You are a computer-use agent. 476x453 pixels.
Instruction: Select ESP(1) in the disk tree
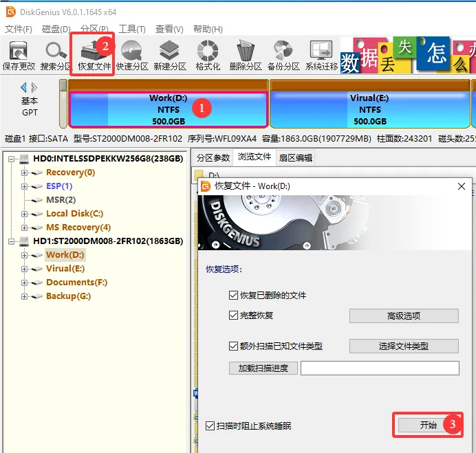point(59,186)
